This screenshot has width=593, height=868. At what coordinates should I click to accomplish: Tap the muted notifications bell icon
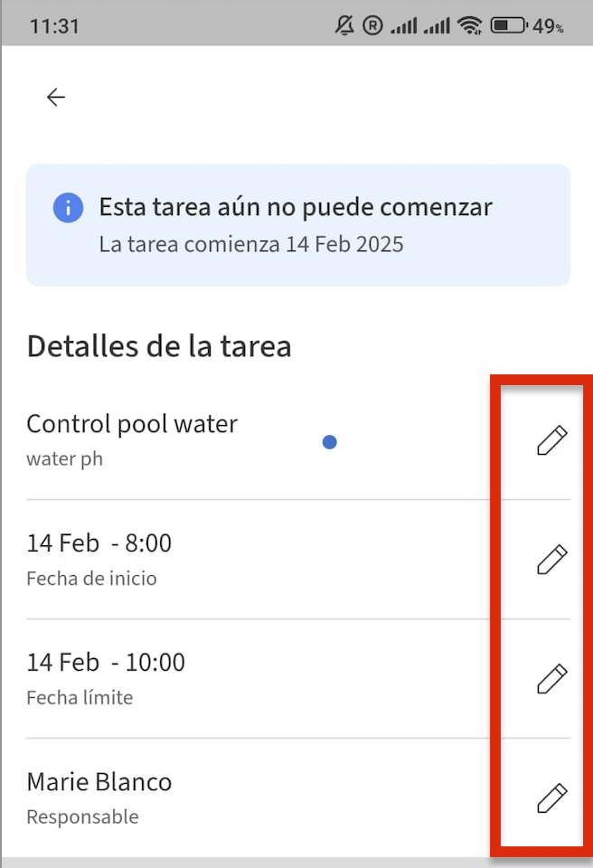344,25
